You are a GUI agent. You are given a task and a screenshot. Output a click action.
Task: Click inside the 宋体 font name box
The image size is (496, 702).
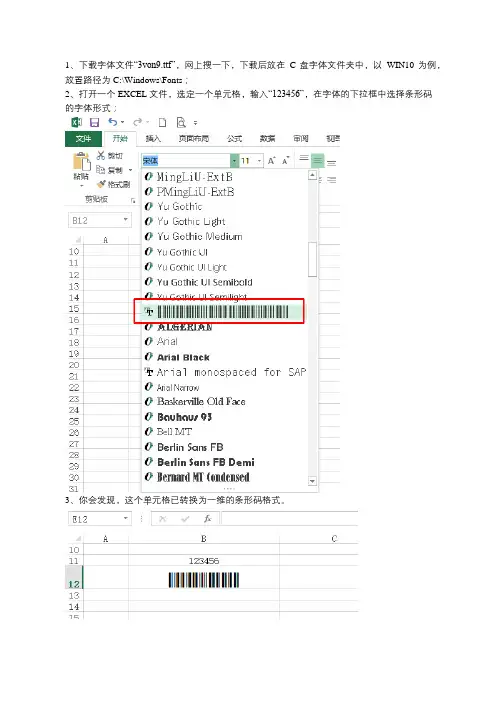pyautogui.click(x=185, y=160)
